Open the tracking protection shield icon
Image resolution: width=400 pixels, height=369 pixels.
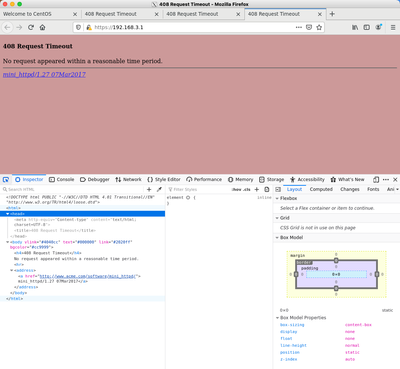[78, 27]
